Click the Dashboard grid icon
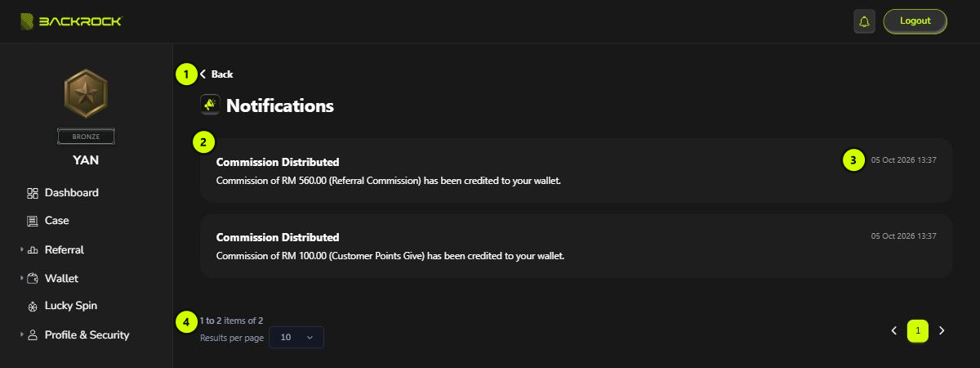This screenshot has width=980, height=368. pos(33,193)
